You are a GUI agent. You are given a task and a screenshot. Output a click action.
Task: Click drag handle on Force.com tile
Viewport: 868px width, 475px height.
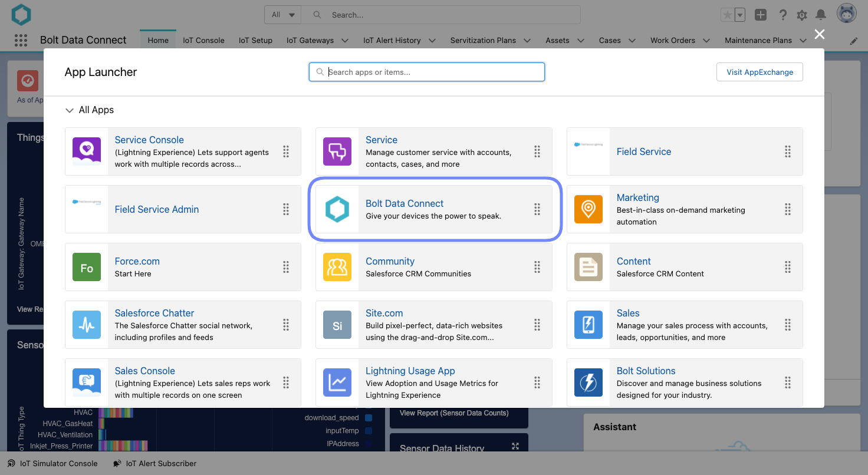pos(286,267)
